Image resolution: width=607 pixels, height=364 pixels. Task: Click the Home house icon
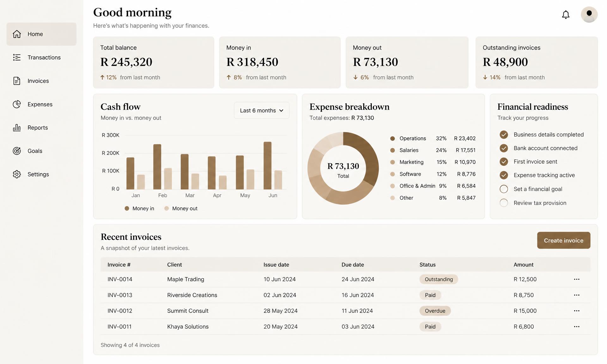pyautogui.click(x=17, y=34)
